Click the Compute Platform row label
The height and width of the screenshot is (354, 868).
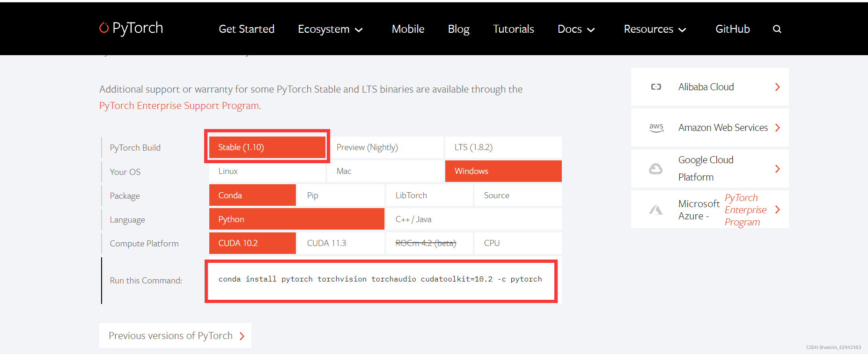point(144,244)
